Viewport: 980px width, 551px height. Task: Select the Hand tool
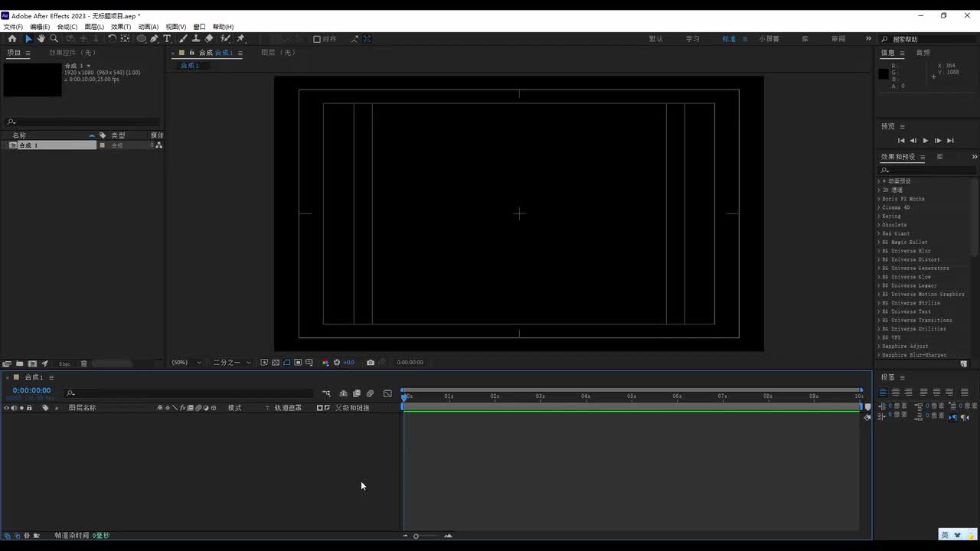pyautogui.click(x=41, y=38)
